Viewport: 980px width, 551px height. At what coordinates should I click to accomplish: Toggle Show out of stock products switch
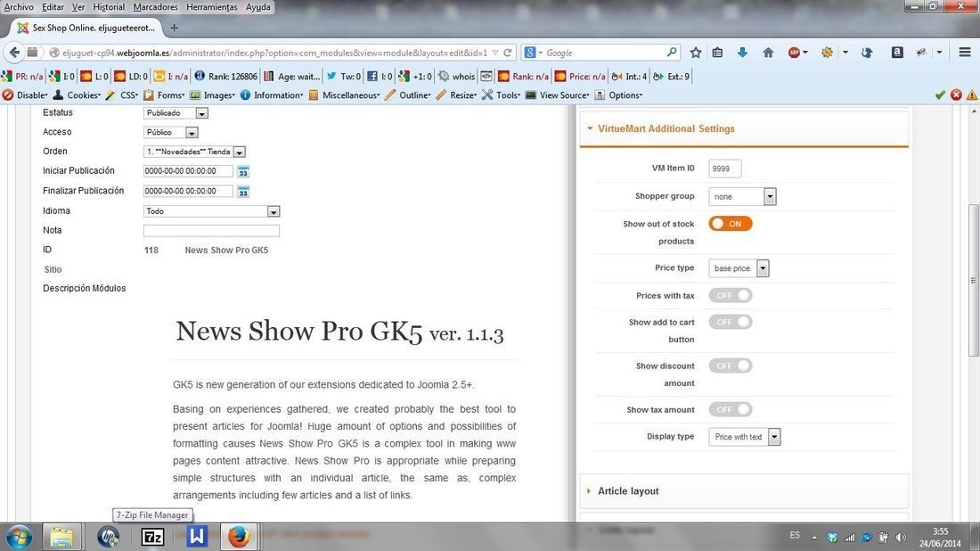coord(730,224)
